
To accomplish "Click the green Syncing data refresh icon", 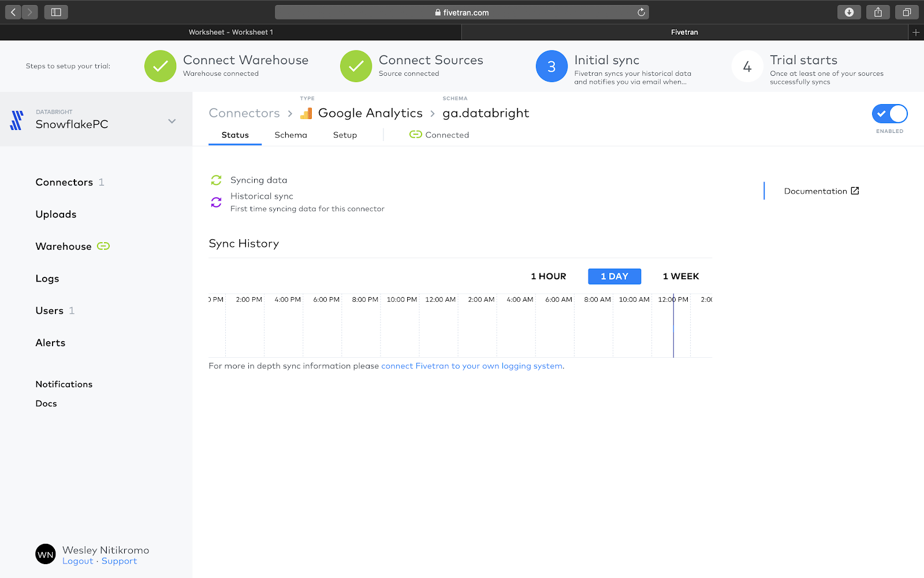I will click(216, 180).
